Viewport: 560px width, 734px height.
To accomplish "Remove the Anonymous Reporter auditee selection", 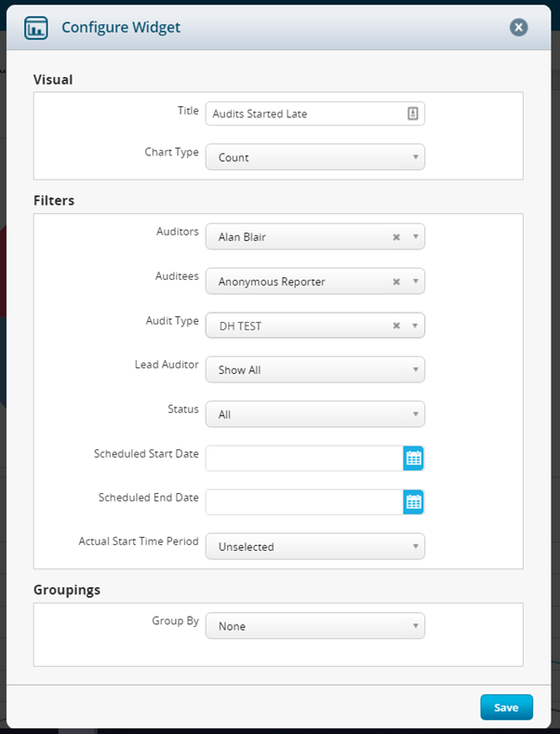I will point(396,281).
